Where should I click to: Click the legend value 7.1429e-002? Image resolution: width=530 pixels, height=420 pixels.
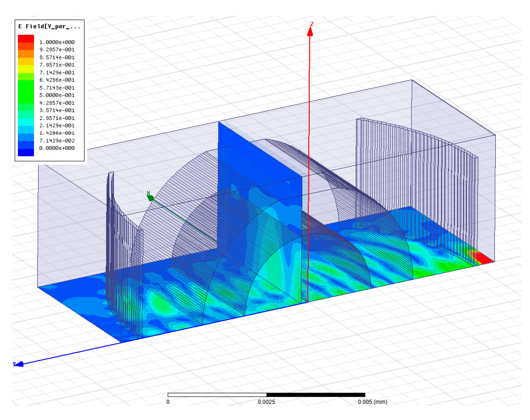click(57, 141)
